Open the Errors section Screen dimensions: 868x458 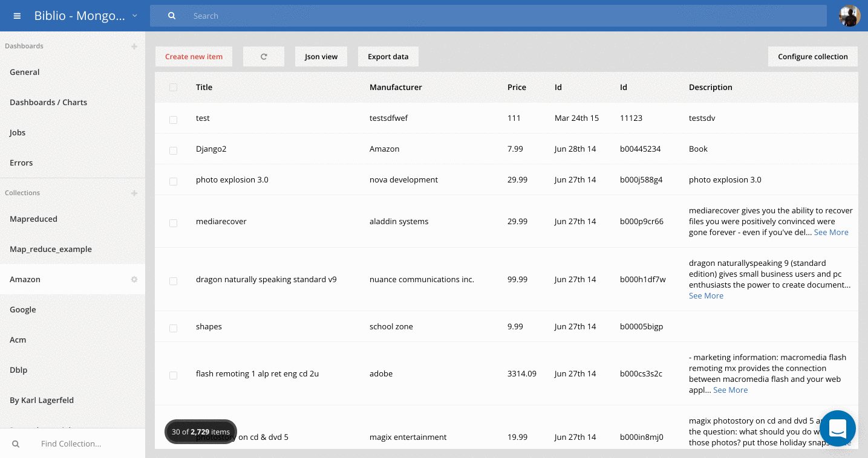[x=73, y=163]
